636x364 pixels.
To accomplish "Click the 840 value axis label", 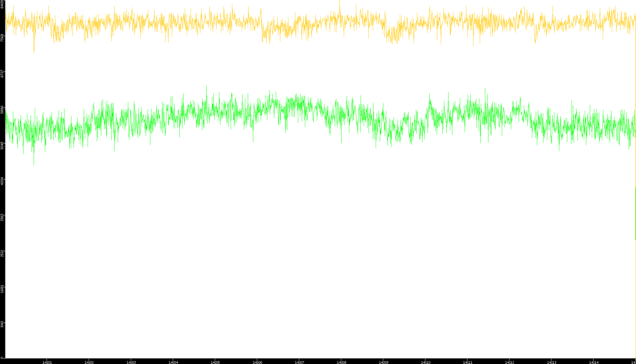I will click(x=2, y=324).
